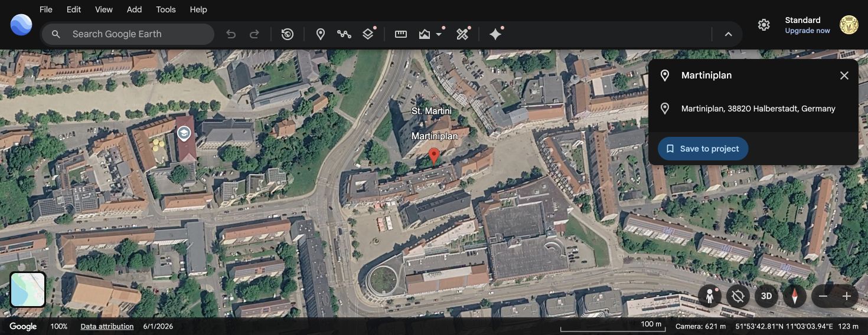The width and height of the screenshot is (868, 335).
Task: Click the coordinates readout in status bar
Action: click(x=784, y=326)
